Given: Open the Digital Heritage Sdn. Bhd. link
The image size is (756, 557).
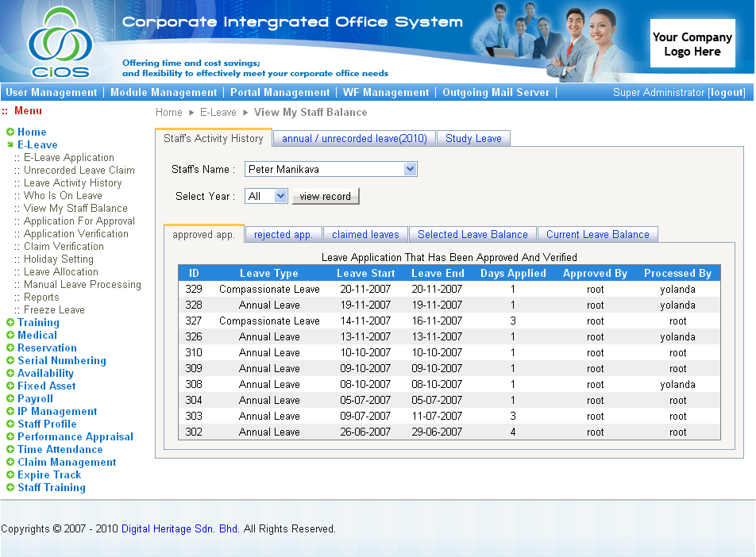Looking at the screenshot, I should point(180,529).
